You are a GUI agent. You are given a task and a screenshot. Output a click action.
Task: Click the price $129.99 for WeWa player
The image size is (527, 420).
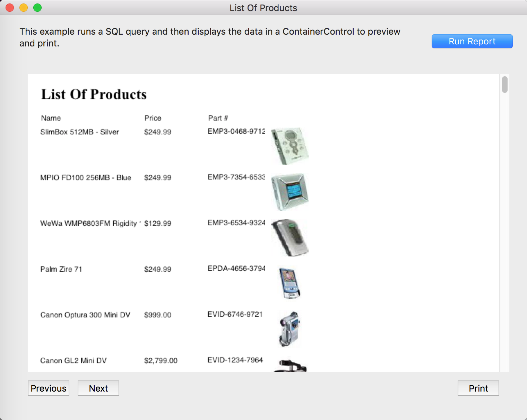click(158, 223)
